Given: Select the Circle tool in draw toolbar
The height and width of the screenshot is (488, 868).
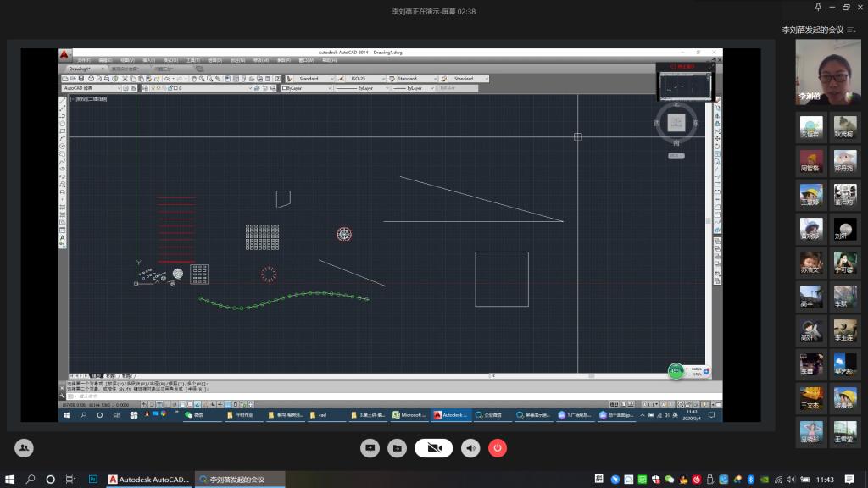Looking at the screenshot, I should point(63,147).
